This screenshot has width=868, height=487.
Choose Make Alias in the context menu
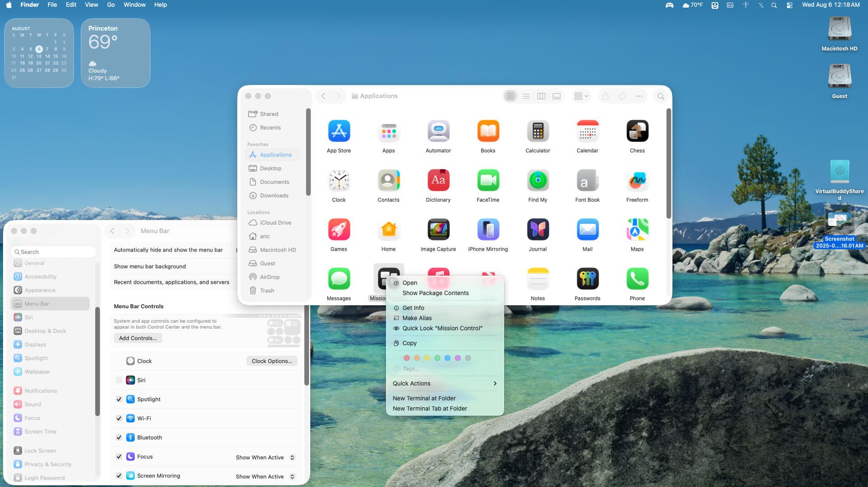point(445,318)
